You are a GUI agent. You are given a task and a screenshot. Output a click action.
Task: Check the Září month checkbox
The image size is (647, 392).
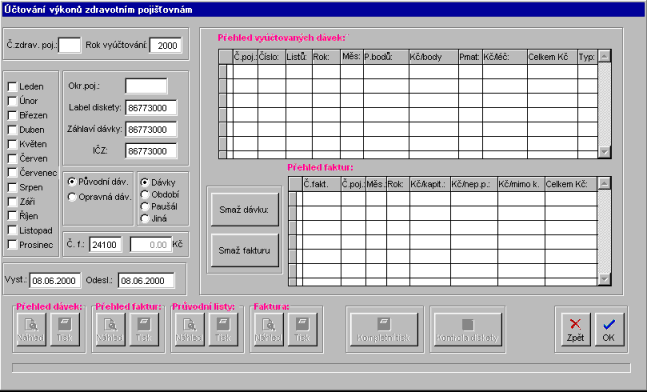tap(12, 202)
